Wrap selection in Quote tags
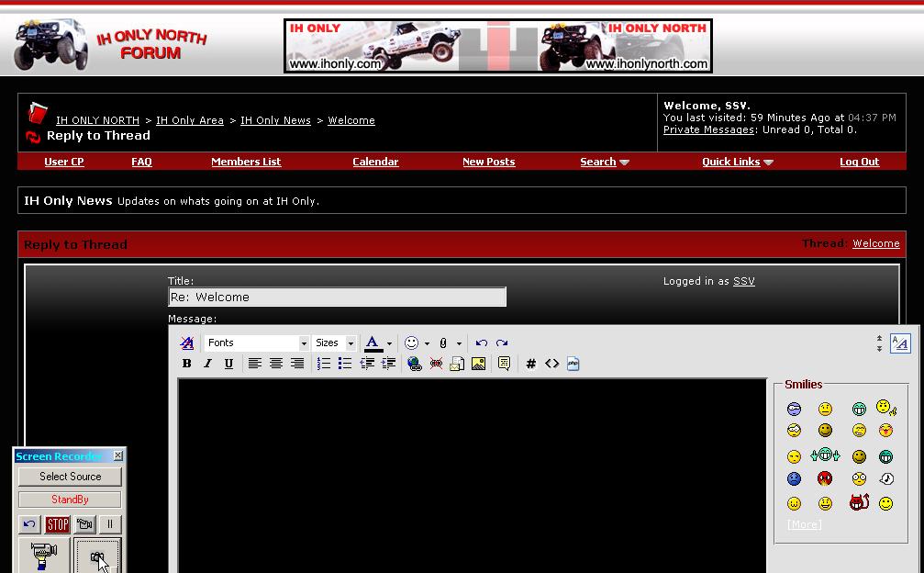Screen dimensions: 924x573 [504, 364]
